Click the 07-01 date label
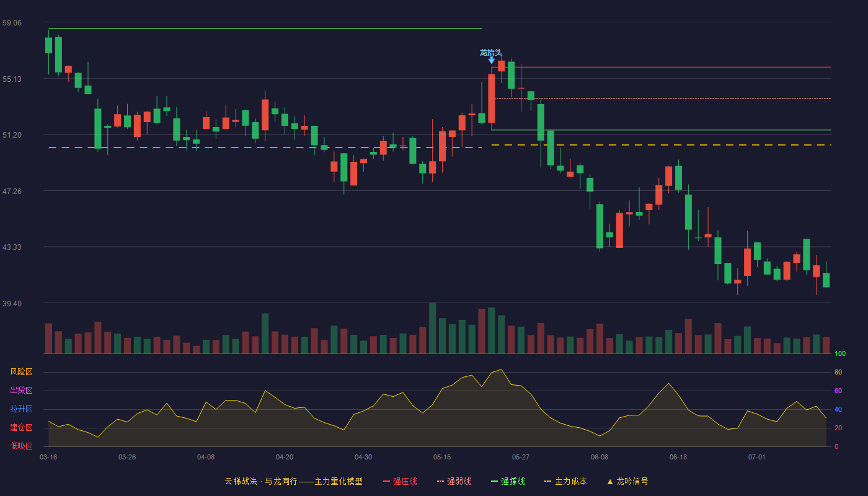 click(757, 457)
